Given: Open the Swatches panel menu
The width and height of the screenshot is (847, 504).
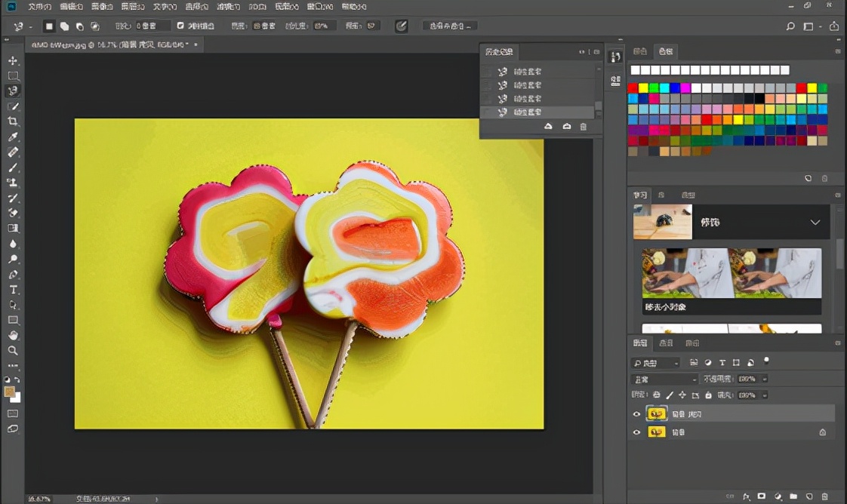Looking at the screenshot, I should (x=838, y=51).
